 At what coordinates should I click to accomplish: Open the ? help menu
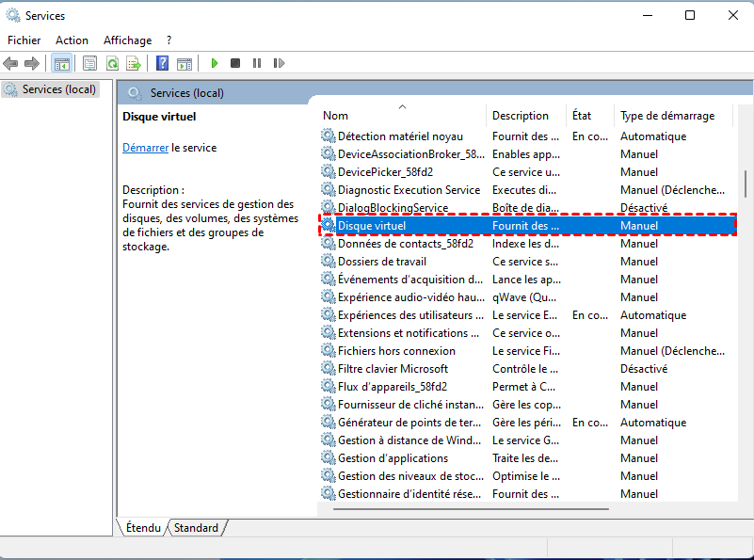[168, 40]
